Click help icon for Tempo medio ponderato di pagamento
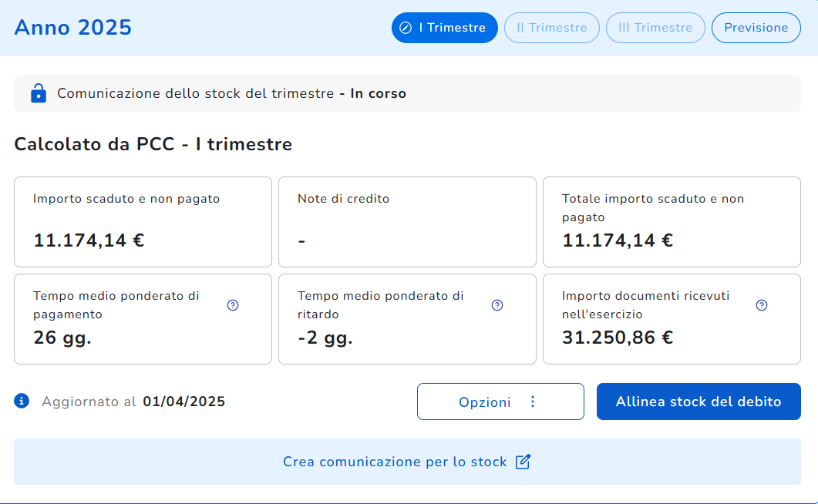 click(233, 305)
